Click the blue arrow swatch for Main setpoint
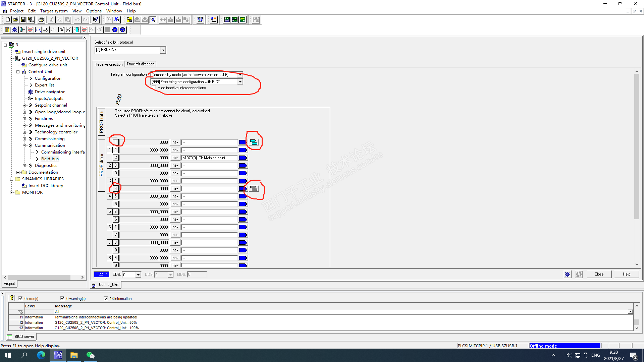This screenshot has width=644, height=362. click(x=243, y=158)
